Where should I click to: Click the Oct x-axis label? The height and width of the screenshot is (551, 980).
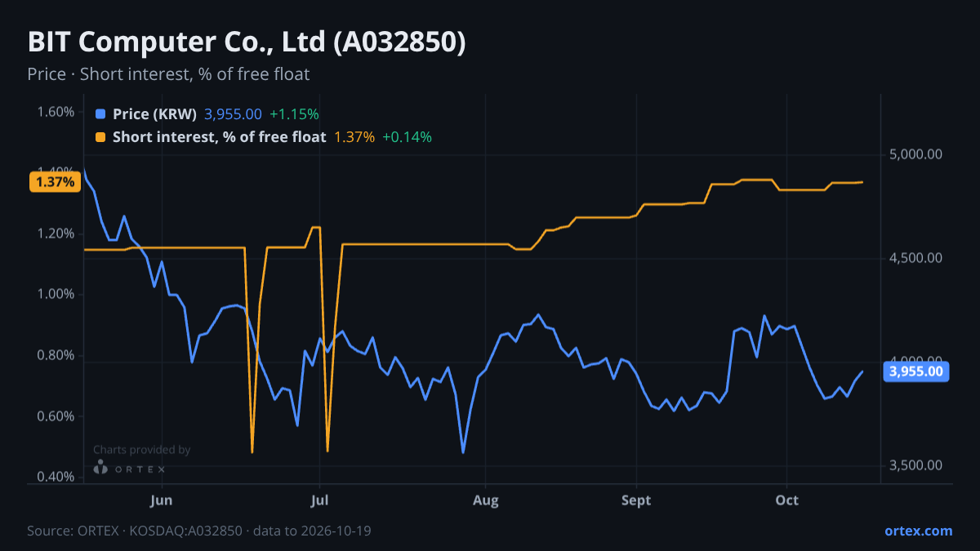tap(786, 500)
